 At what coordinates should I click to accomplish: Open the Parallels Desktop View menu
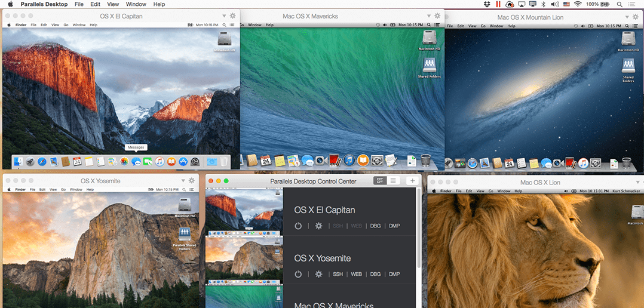114,4
